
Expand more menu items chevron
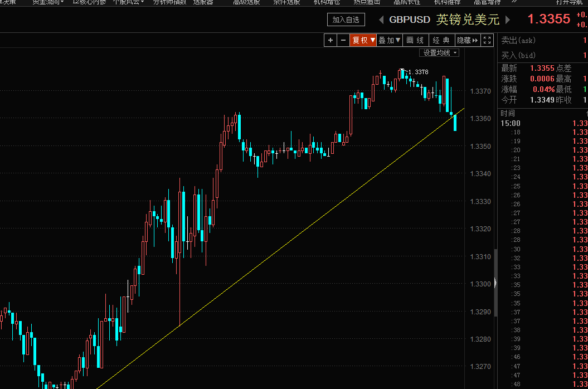coord(514,2)
